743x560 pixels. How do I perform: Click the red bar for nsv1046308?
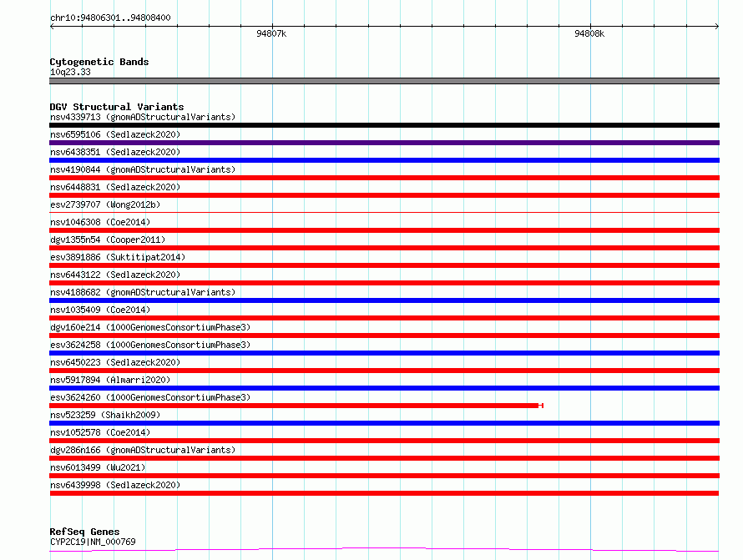(x=384, y=230)
